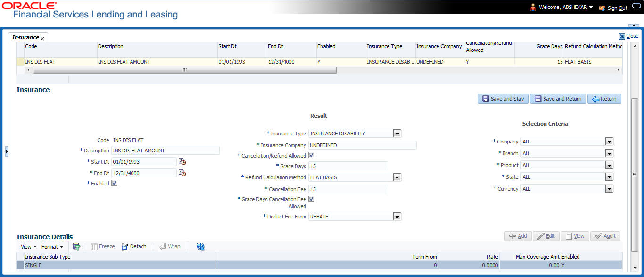The height and width of the screenshot is (277, 644).
Task: Open the Start Dt calendar picker icon
Action: point(182,161)
